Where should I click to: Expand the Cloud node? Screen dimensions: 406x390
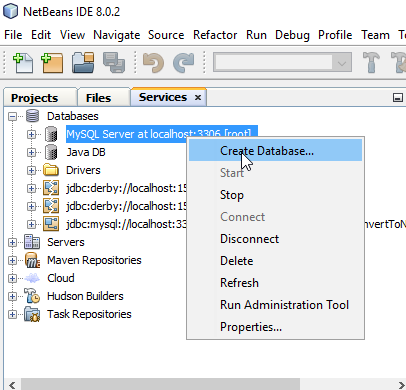click(12, 278)
